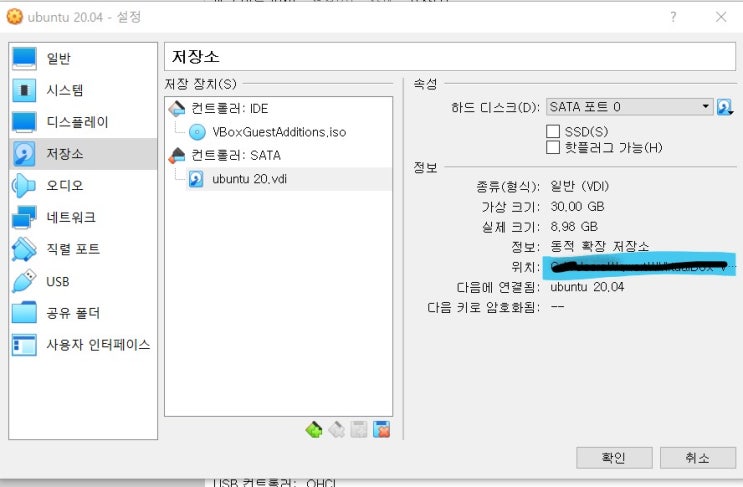Screen dimensions: 743x487
Task: Click the 저장소 page heading
Action: [x=196, y=57]
